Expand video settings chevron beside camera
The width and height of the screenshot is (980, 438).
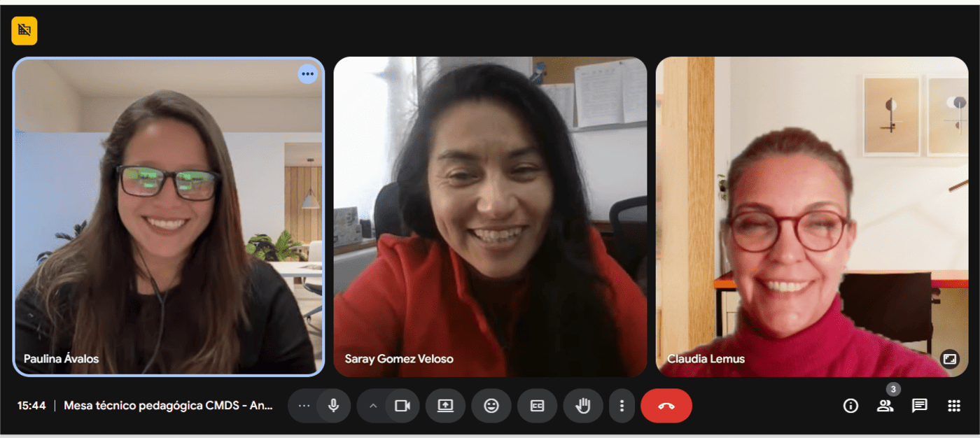pos(373,406)
